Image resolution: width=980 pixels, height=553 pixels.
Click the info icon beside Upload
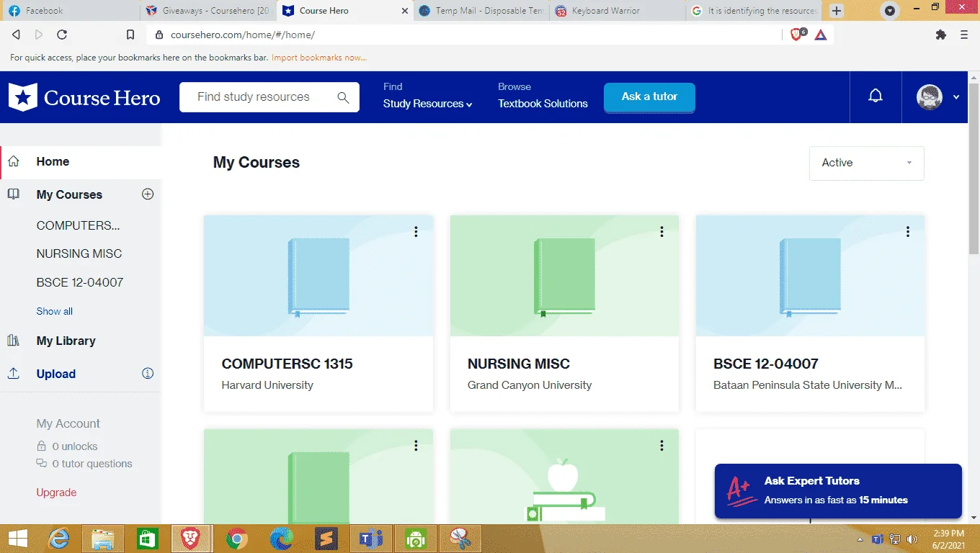148,373
